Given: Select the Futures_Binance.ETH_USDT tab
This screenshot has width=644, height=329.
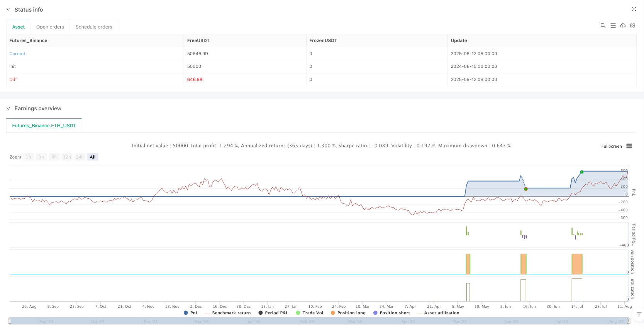Looking at the screenshot, I should click(44, 126).
